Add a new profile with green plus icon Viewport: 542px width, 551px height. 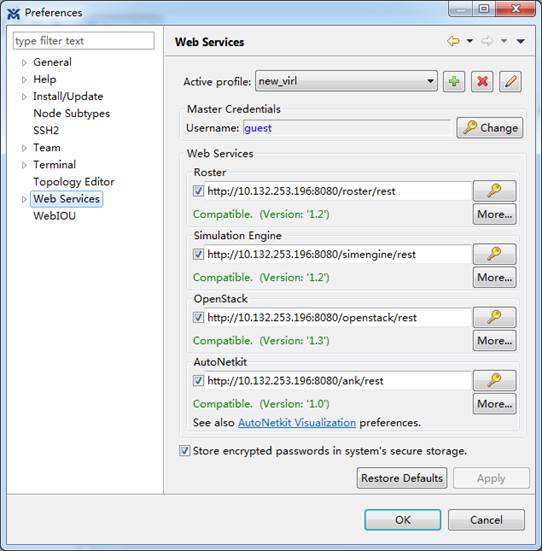[454, 82]
